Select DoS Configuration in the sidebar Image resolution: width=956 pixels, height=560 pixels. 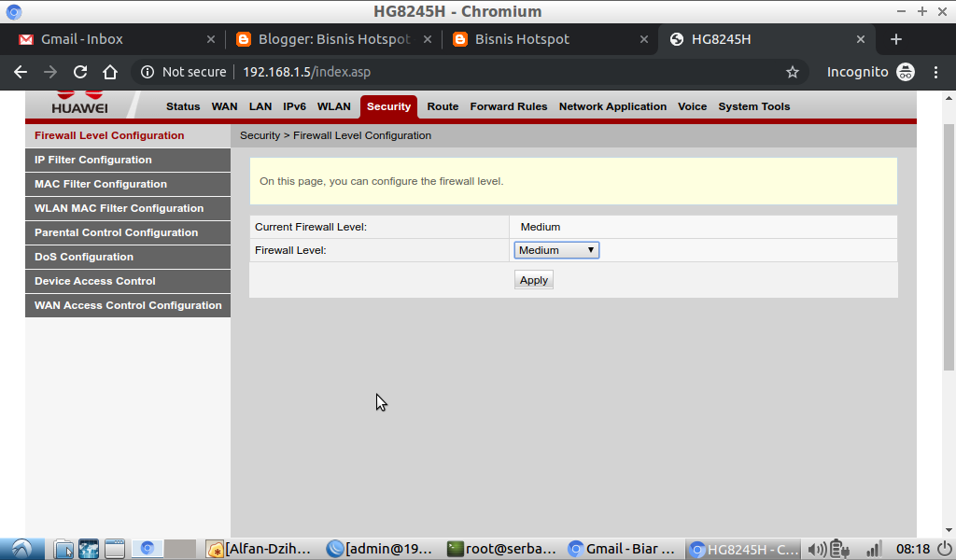(x=82, y=257)
